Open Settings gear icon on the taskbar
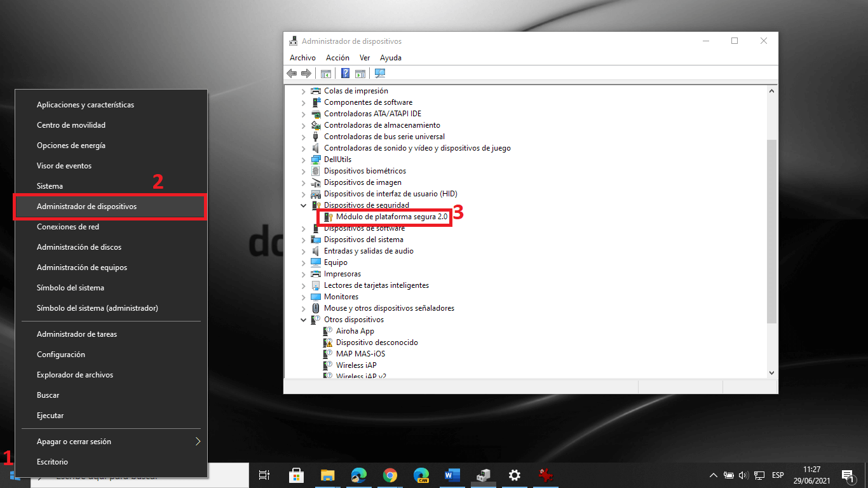 pyautogui.click(x=515, y=475)
